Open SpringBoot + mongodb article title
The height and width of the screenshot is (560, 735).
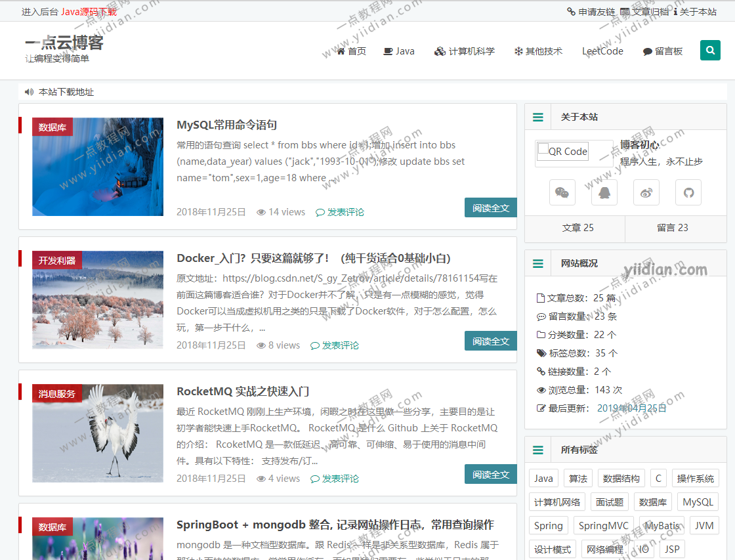coord(335,525)
